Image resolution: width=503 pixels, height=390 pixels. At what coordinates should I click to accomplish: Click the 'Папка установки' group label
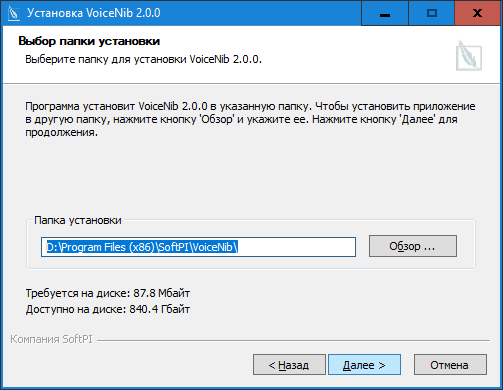[78, 220]
